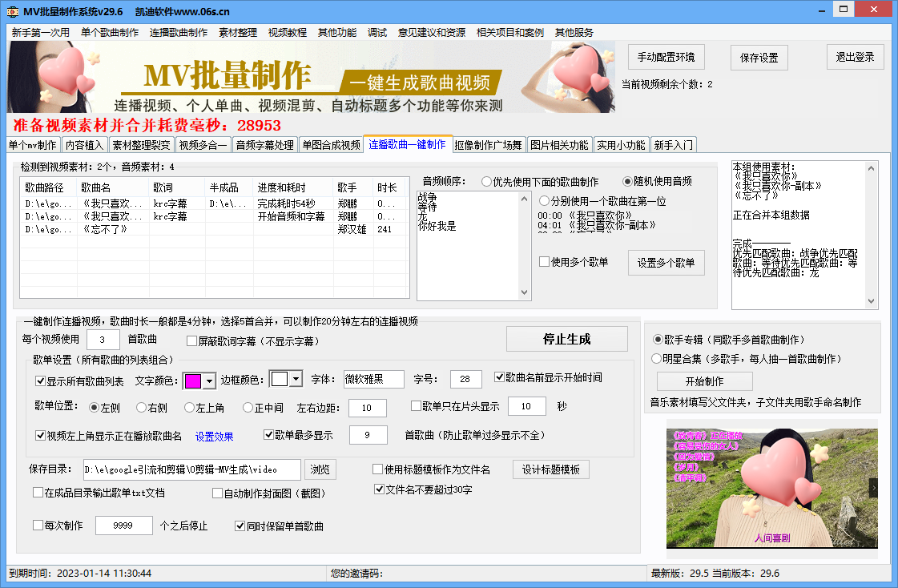Switch to the 内容植入 tab
Viewport: 898px width, 588px height.
point(84,145)
